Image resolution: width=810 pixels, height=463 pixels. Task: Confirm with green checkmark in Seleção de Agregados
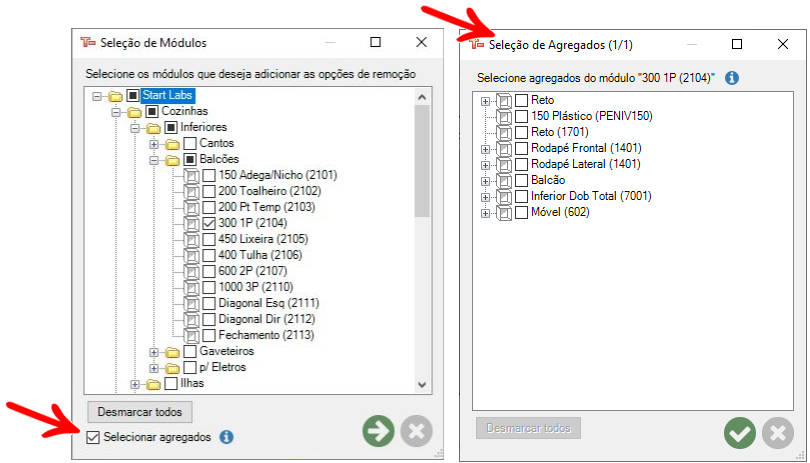point(740,433)
